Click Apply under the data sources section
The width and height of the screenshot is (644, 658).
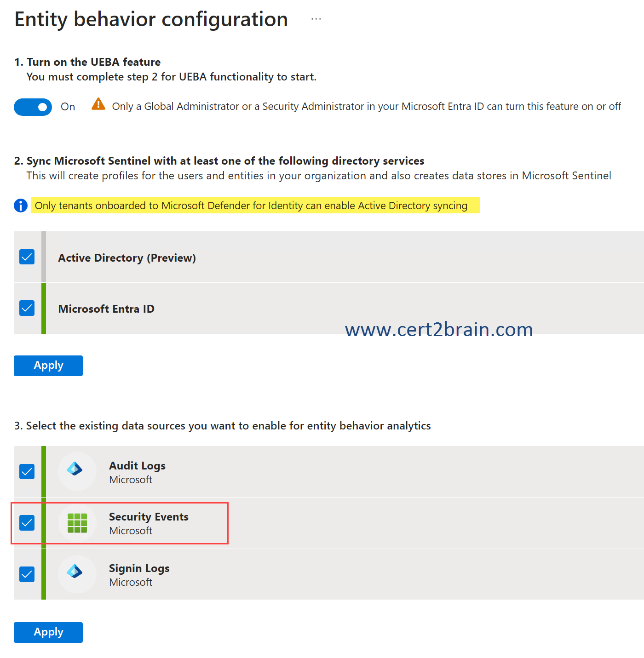pyautogui.click(x=48, y=632)
